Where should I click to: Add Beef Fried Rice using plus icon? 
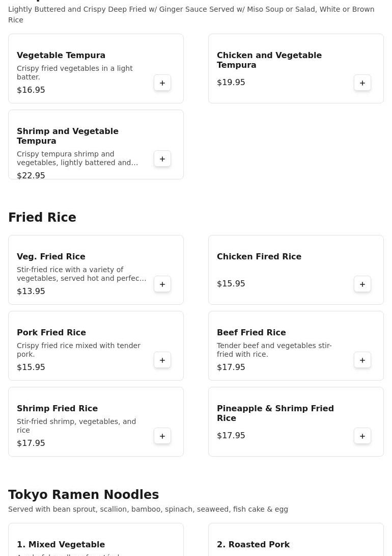tap(362, 360)
